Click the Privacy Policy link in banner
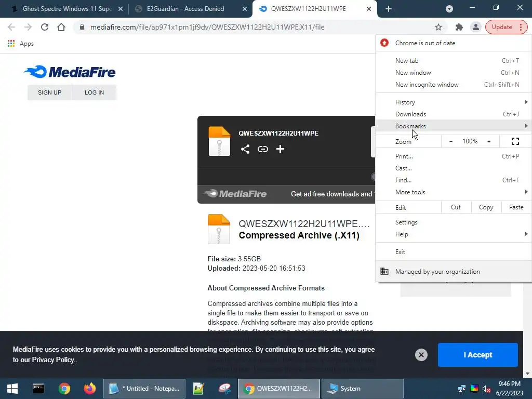 tap(53, 360)
